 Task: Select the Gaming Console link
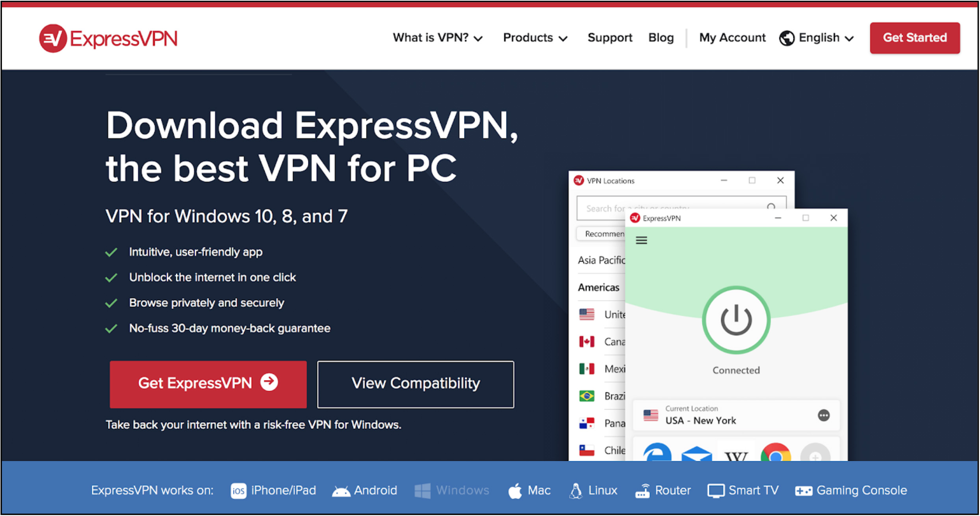click(x=851, y=490)
